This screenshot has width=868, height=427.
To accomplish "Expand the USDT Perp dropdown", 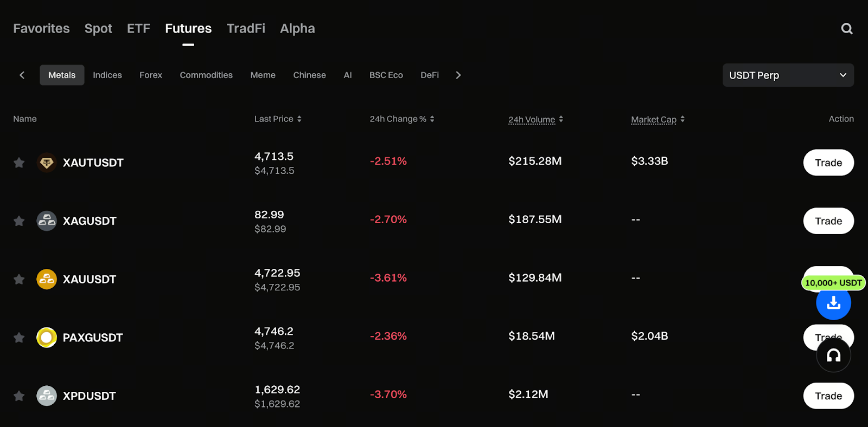I will [788, 75].
